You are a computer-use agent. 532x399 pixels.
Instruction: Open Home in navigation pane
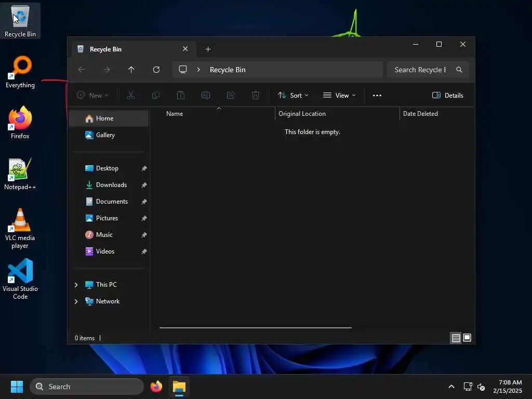[x=109, y=118]
